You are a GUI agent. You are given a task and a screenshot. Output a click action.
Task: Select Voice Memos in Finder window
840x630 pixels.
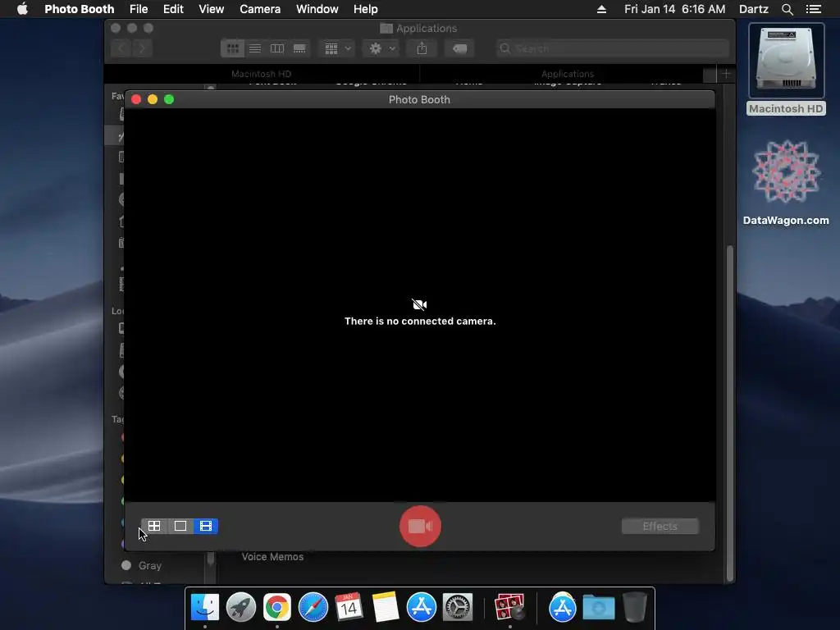(272, 557)
